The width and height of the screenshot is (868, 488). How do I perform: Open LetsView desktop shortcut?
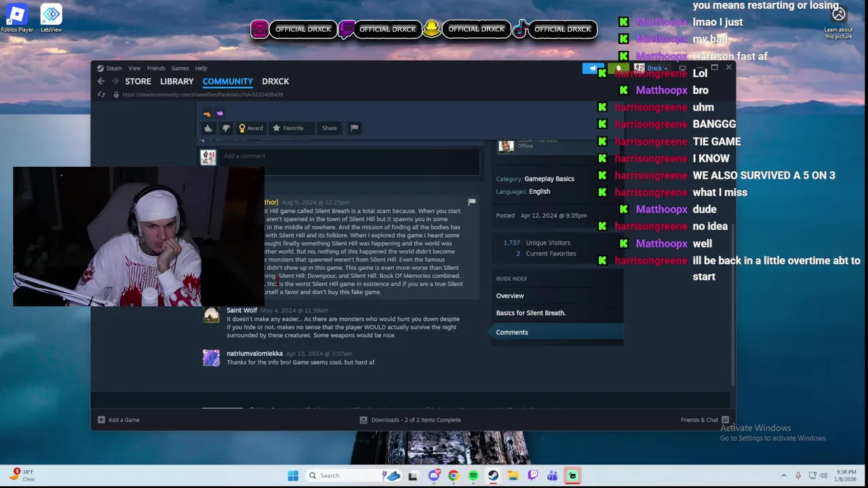(52, 18)
